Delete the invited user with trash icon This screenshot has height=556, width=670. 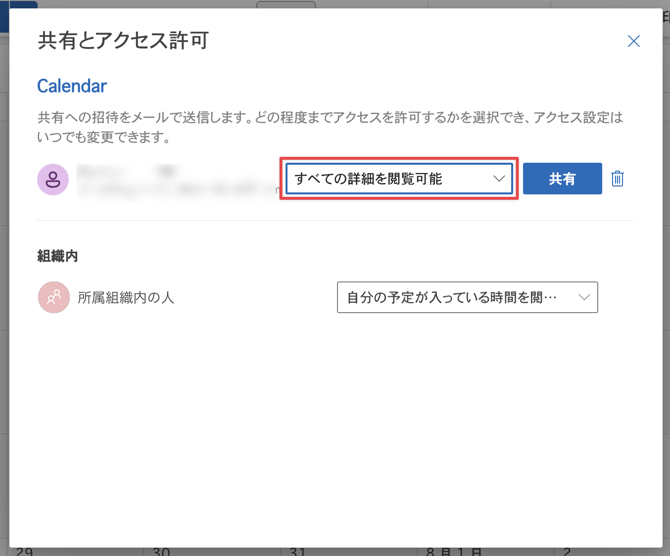point(617,179)
